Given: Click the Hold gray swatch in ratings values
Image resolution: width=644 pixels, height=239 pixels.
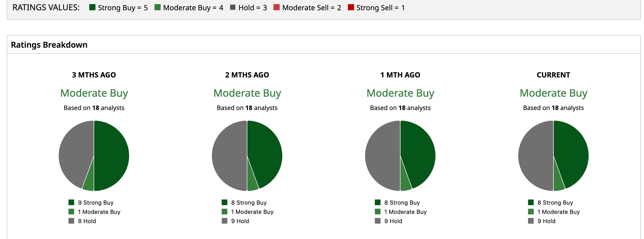Looking at the screenshot, I should coord(233,7).
